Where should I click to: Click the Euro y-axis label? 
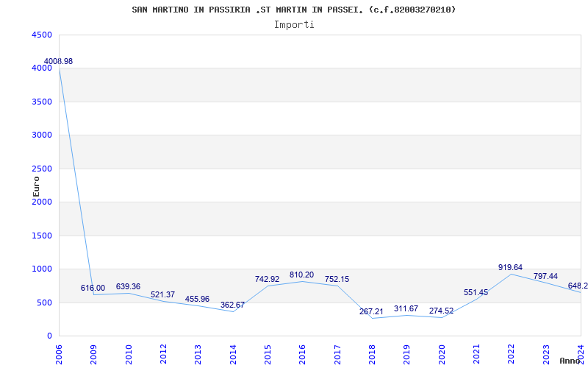[36, 186]
